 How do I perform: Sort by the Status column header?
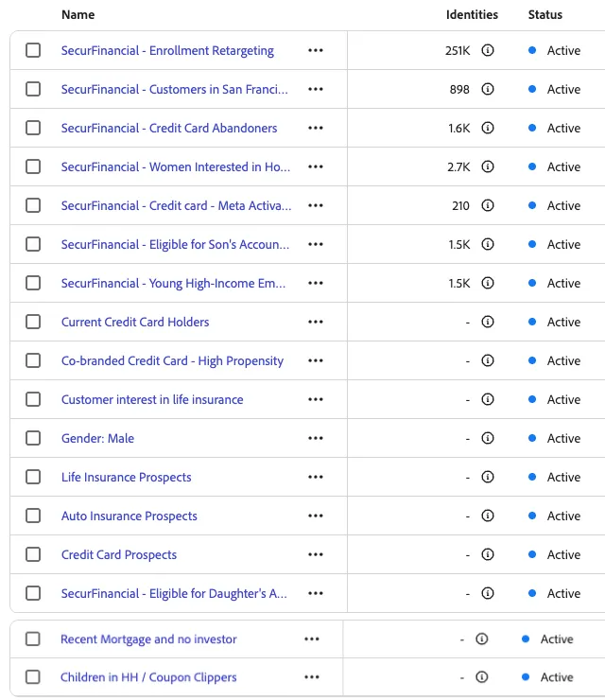coord(545,15)
